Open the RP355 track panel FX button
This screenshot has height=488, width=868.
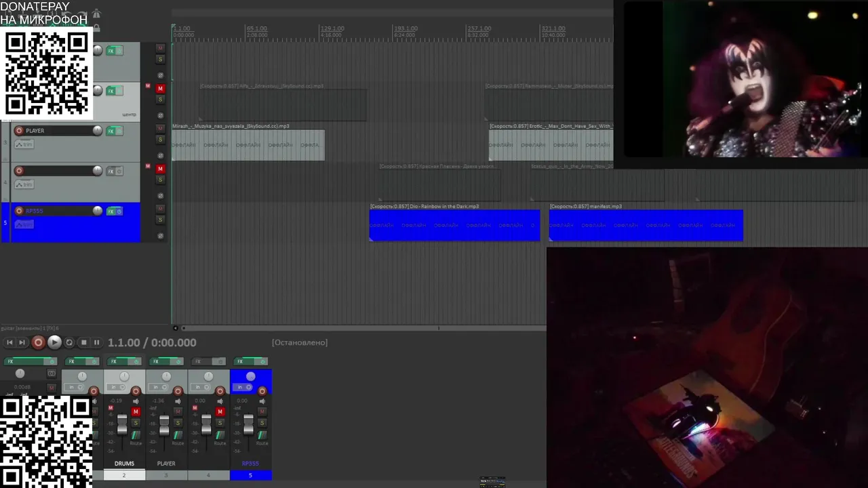[111, 211]
